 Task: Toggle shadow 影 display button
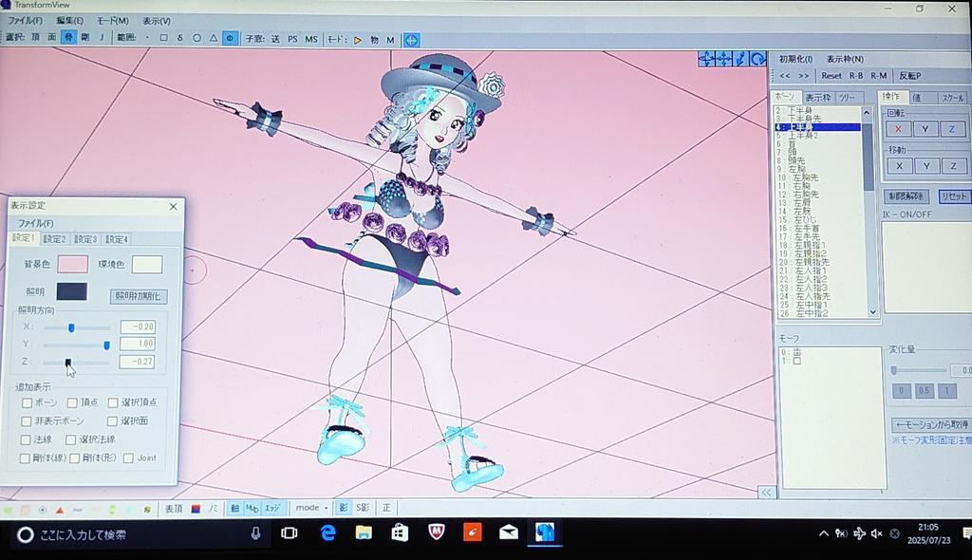[344, 507]
